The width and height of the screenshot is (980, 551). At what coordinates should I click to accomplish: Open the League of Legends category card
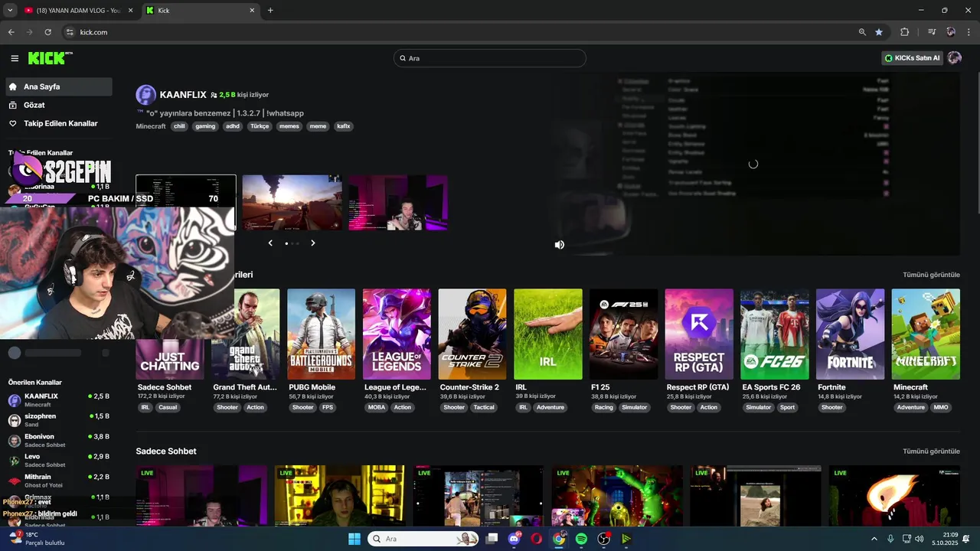(397, 334)
